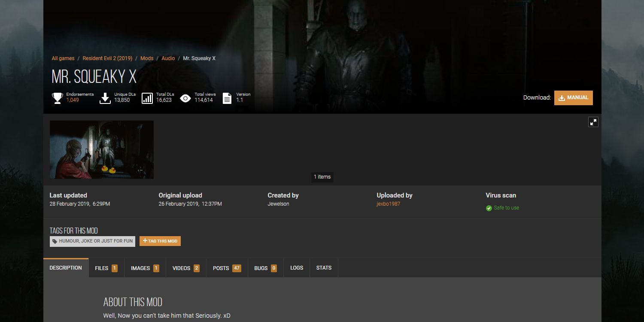The image size is (644, 322).
Task: Go to All games breadcrumb
Action: [x=63, y=58]
